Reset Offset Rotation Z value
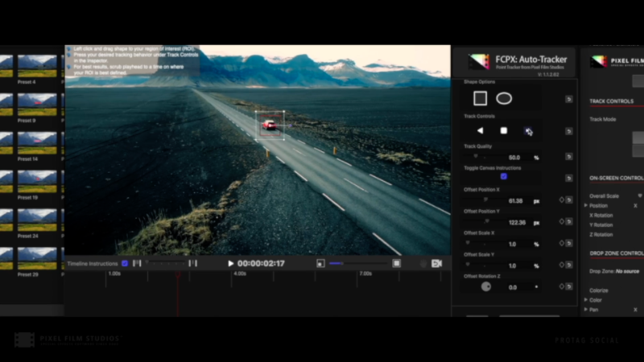This screenshot has width=644, height=362. click(569, 286)
